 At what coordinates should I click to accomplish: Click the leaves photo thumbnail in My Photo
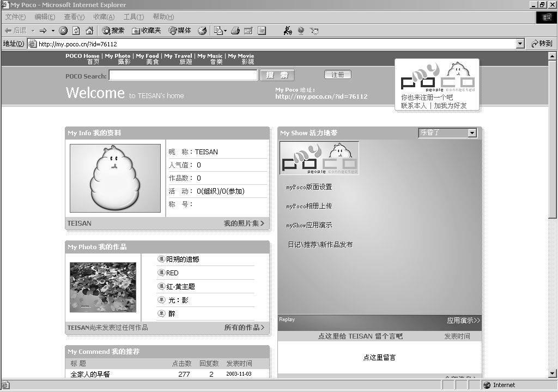[103, 287]
